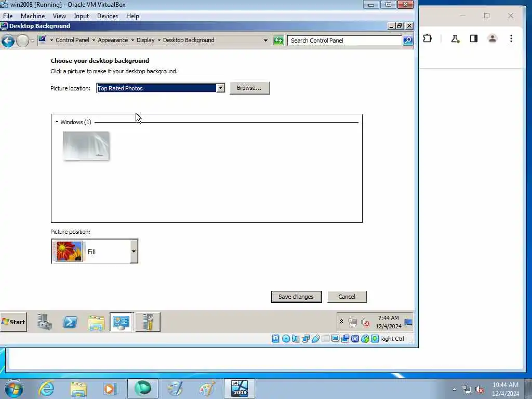Collapse the Windows (1) group
This screenshot has height=399, width=532.
[57, 122]
